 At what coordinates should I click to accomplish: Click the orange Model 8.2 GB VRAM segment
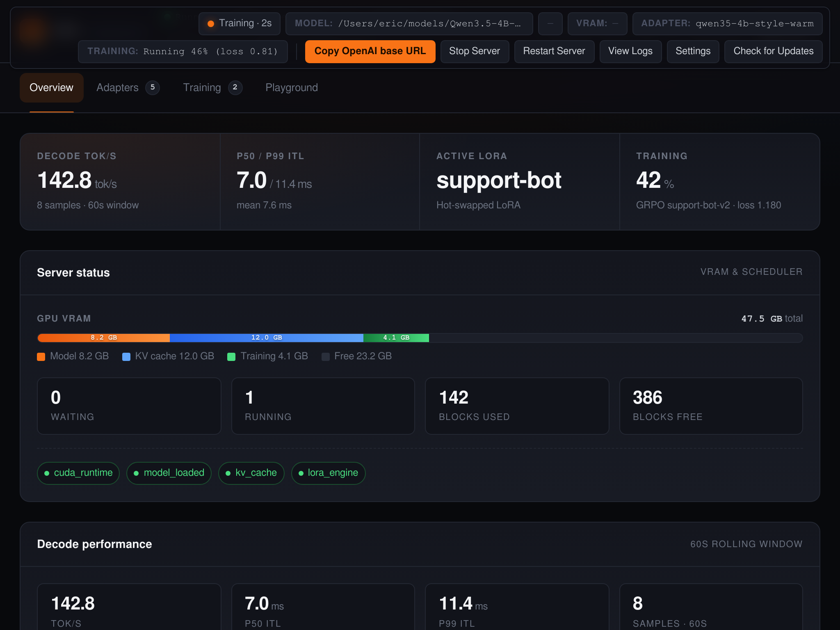[103, 338]
